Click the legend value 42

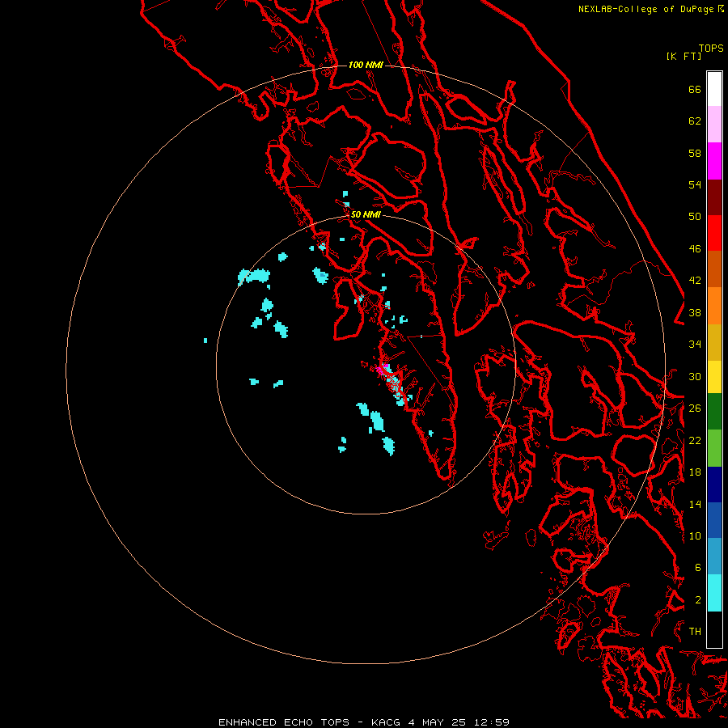tap(695, 281)
